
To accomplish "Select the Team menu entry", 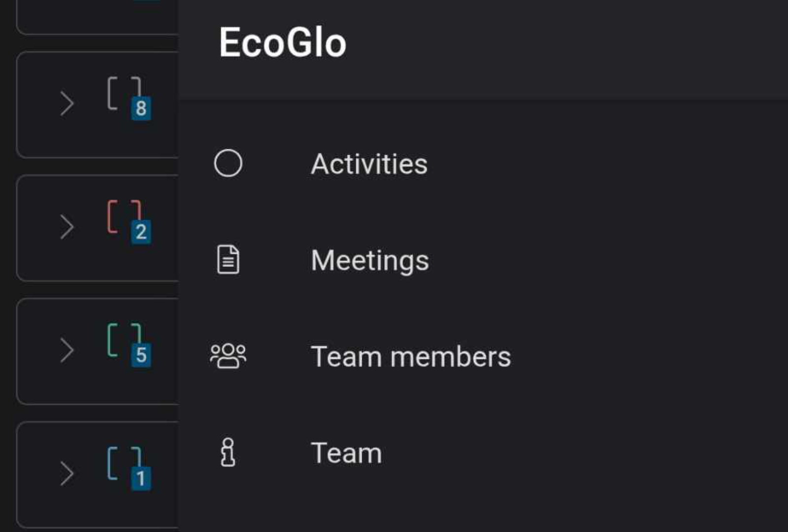I will [x=346, y=453].
